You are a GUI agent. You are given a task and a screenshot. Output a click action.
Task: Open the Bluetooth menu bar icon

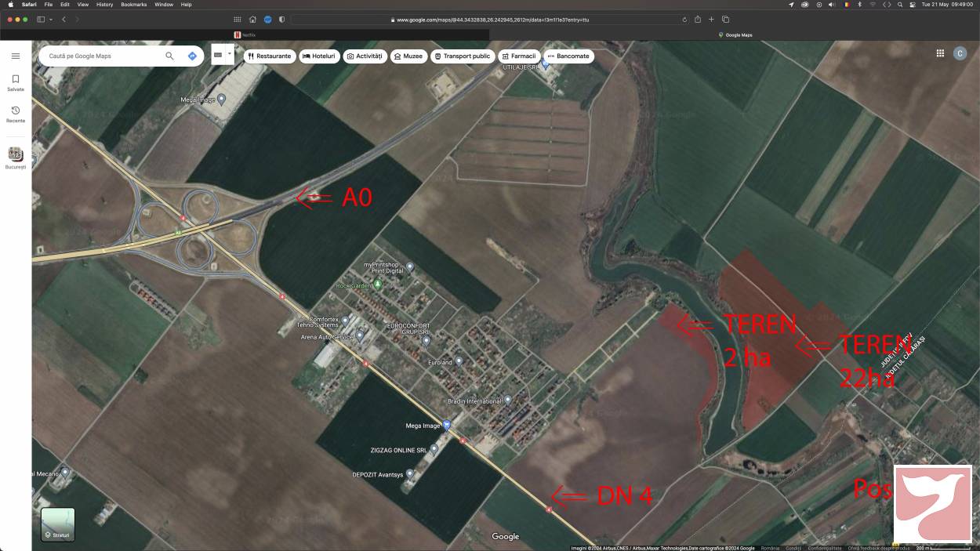(859, 5)
